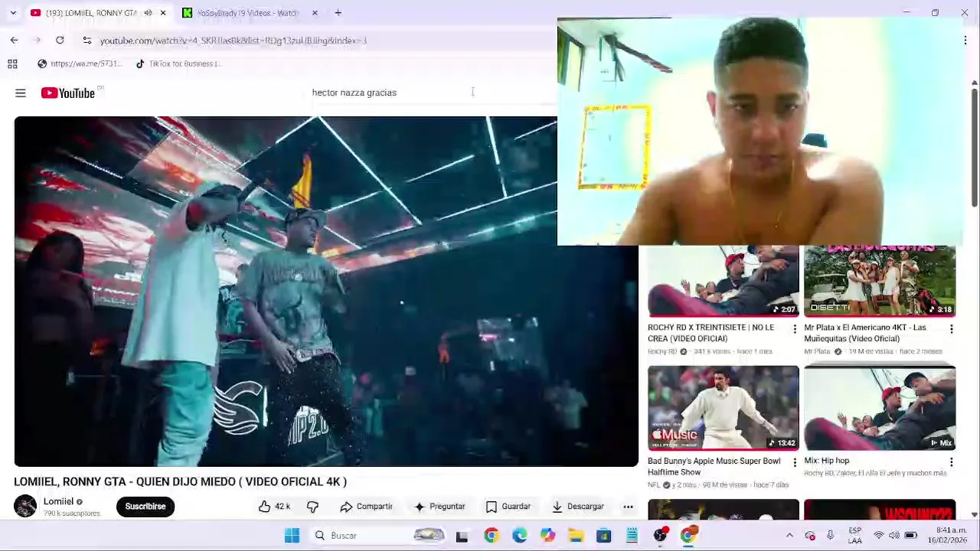The width and height of the screenshot is (980, 551).
Task: Play Bad Bunny Super Bowl Halftime thumbnail
Action: pyautogui.click(x=724, y=408)
